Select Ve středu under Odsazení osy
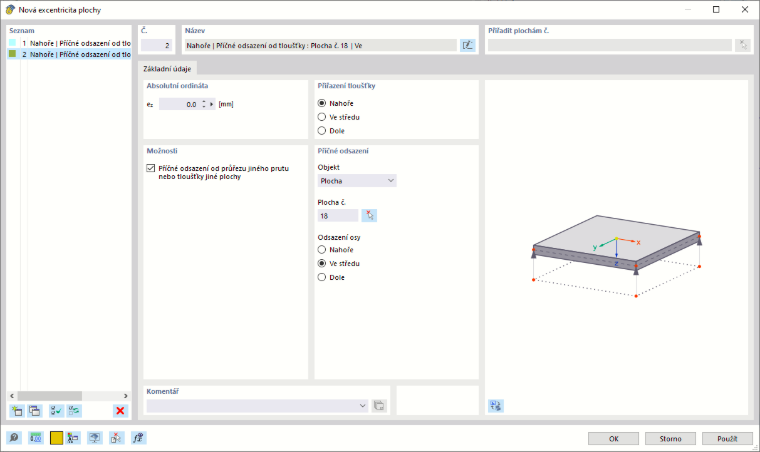Screen dimensions: 760x452 tap(322, 264)
